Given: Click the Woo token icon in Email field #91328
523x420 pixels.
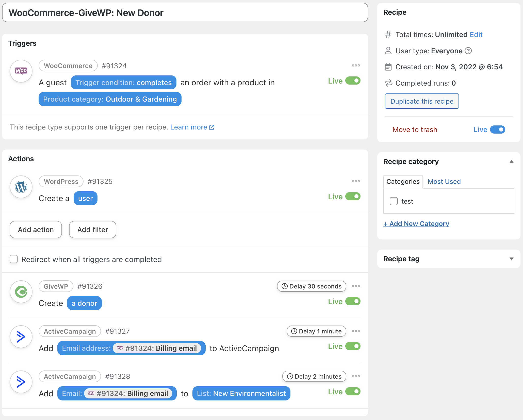Looking at the screenshot, I should point(91,393).
